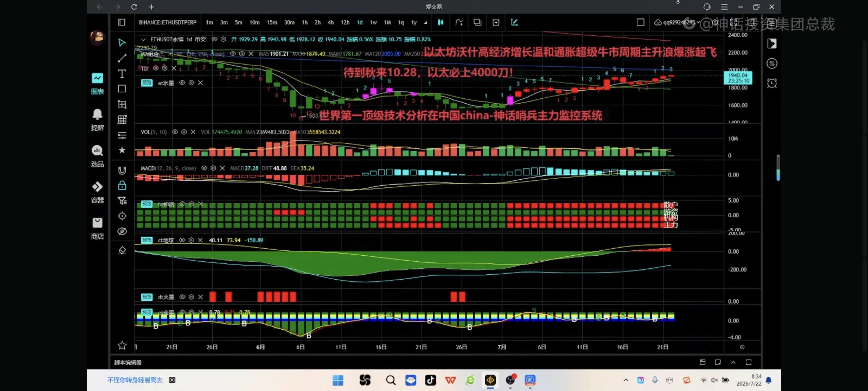
Task: Click the right vertical scrollbar thumb
Action: click(778, 168)
